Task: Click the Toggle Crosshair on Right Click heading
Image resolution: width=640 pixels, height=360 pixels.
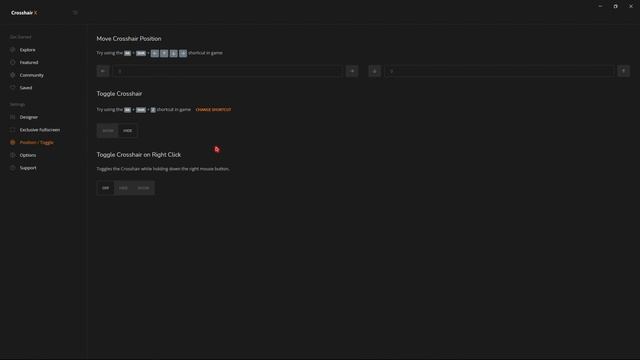Action: 139,155
